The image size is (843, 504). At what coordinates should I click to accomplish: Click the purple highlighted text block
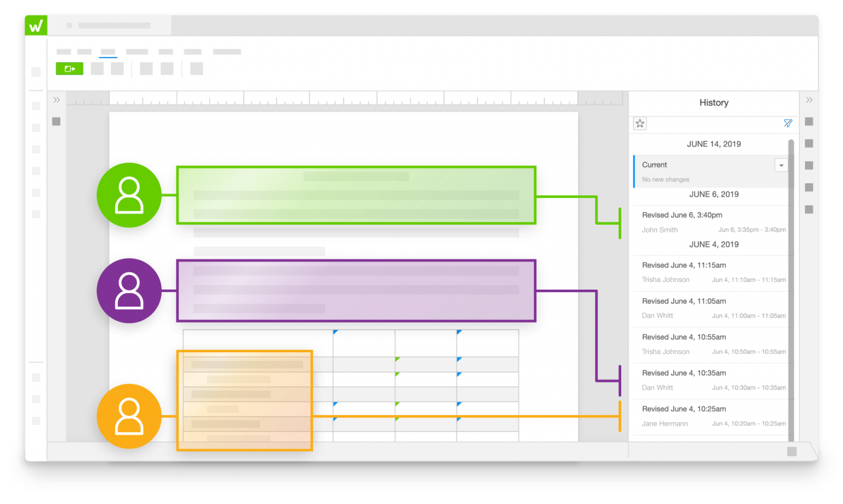click(x=356, y=291)
